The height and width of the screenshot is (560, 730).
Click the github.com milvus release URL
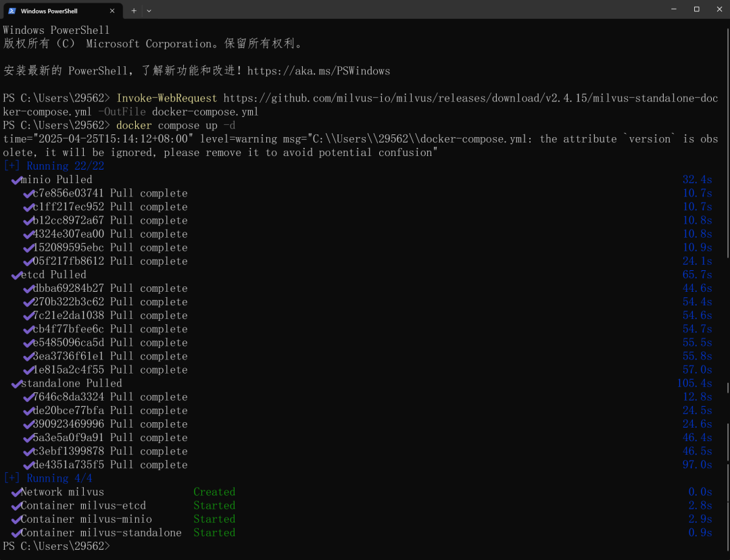pyautogui.click(x=470, y=99)
